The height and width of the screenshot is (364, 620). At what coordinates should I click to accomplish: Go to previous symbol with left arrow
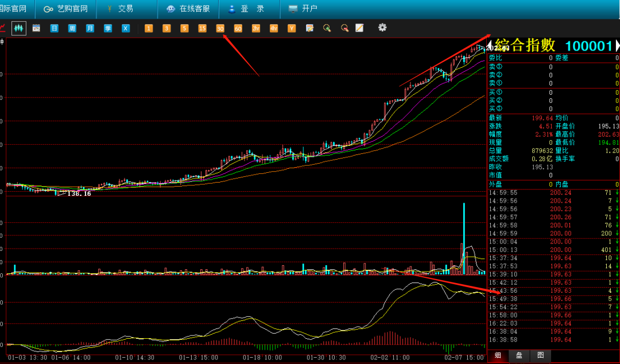tap(490, 46)
